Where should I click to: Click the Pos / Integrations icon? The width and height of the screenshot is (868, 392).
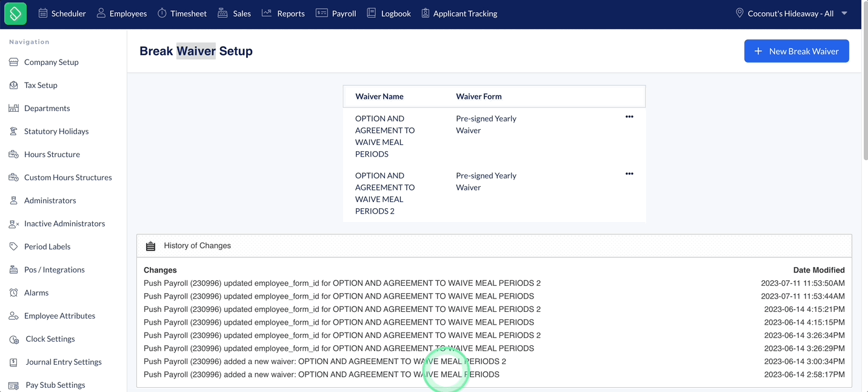[13, 269]
